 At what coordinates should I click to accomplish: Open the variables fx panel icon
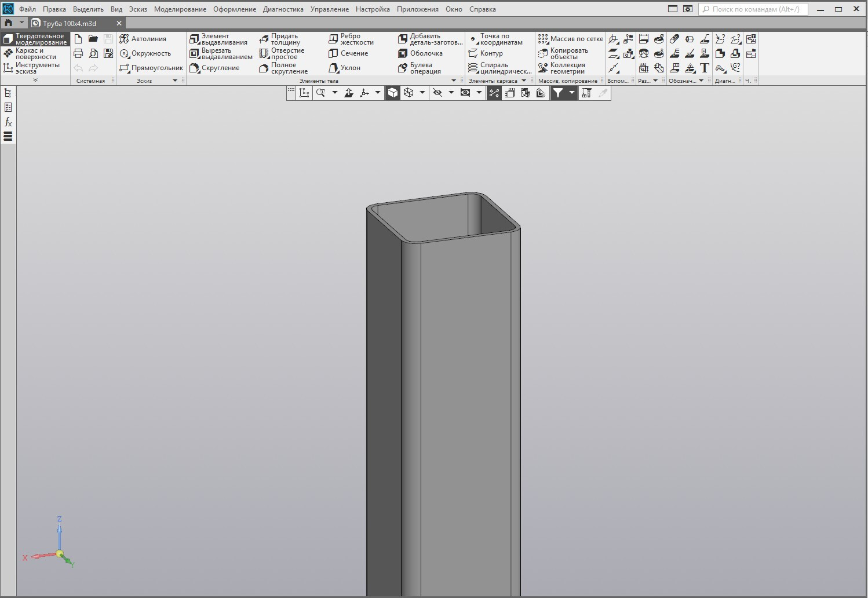8,122
